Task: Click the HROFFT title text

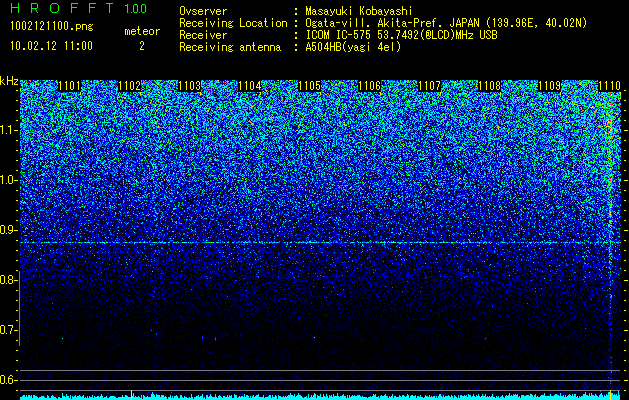Action: coord(62,8)
